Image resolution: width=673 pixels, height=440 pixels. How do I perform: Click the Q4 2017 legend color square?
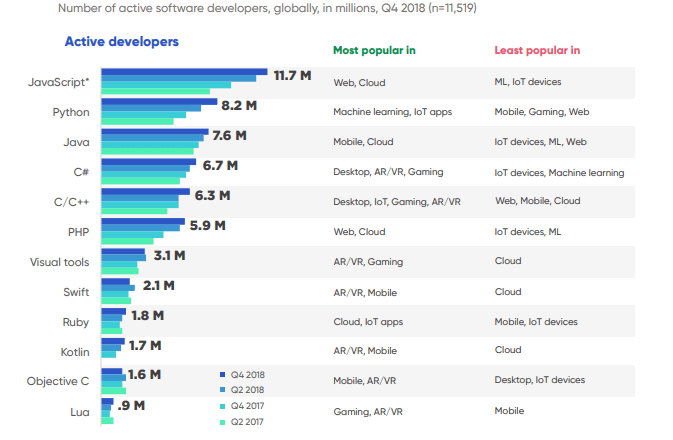(222, 406)
